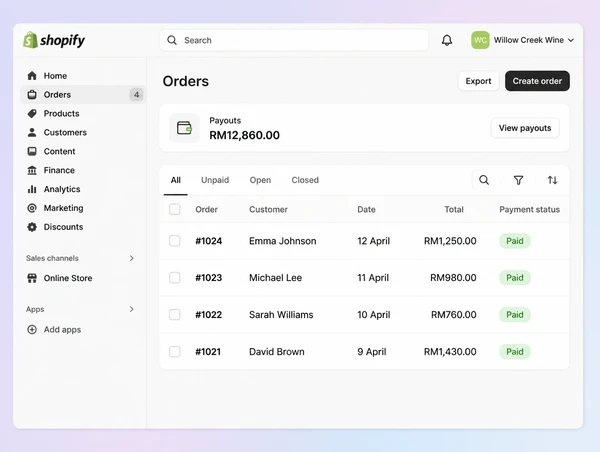Check the box for order #1022
600x452 pixels.
175,315
